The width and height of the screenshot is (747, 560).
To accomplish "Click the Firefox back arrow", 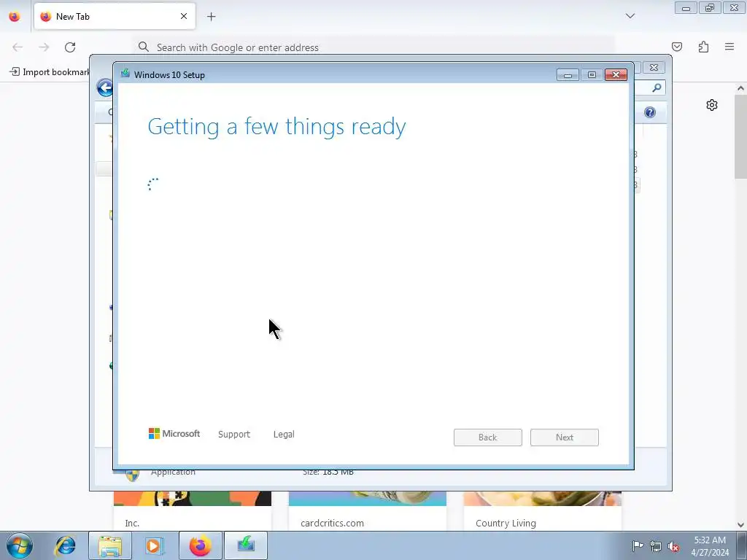I will (18, 47).
